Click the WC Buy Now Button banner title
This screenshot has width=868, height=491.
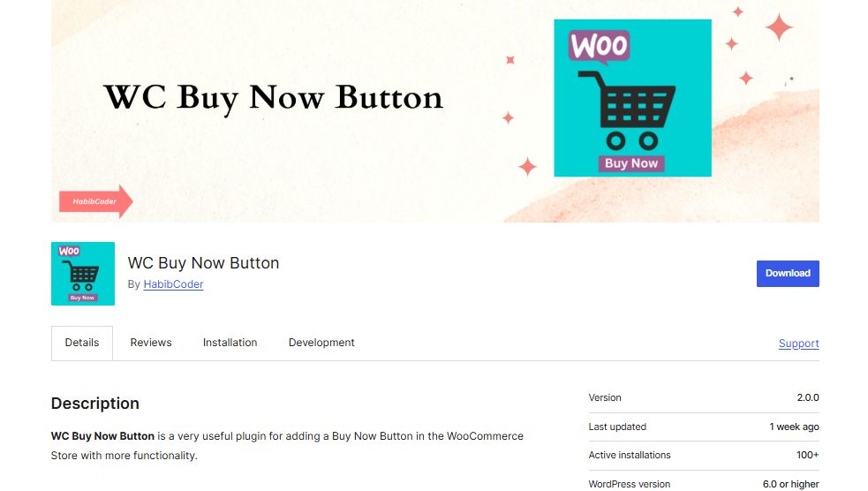274,99
